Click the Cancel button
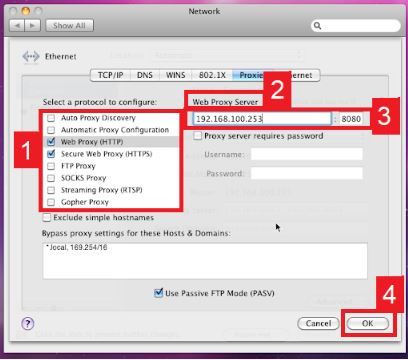This screenshot has height=360, width=408. tap(318, 323)
